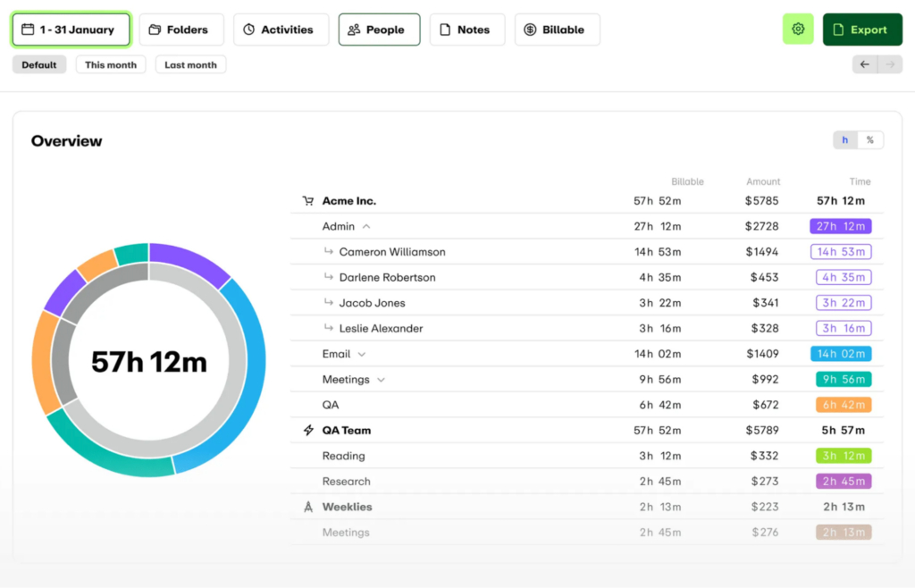Click the sub-item arrow icon beside Cameron Williamson
This screenshot has height=588, width=915.
click(x=328, y=252)
